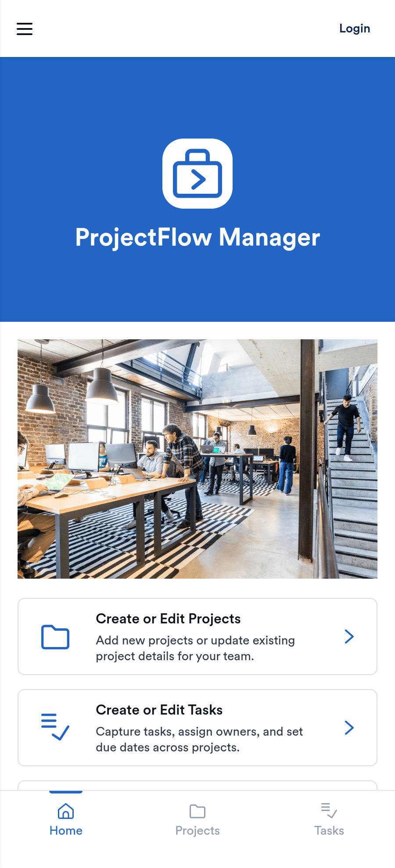Tap the ProjectFlow briefcase logo icon

(197, 174)
